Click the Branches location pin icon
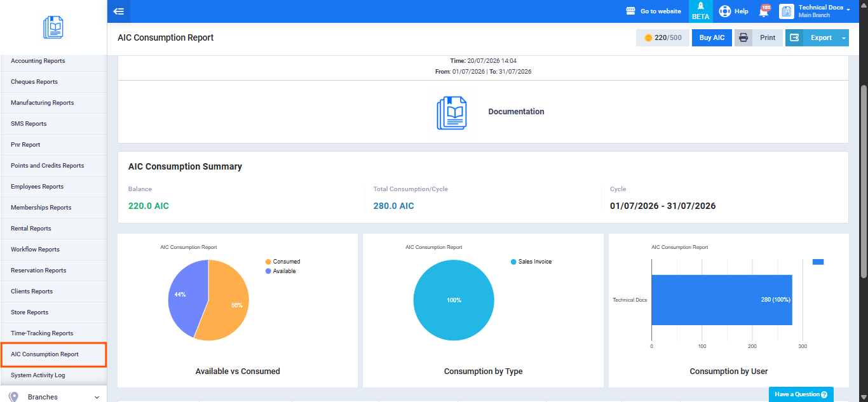 (x=14, y=397)
